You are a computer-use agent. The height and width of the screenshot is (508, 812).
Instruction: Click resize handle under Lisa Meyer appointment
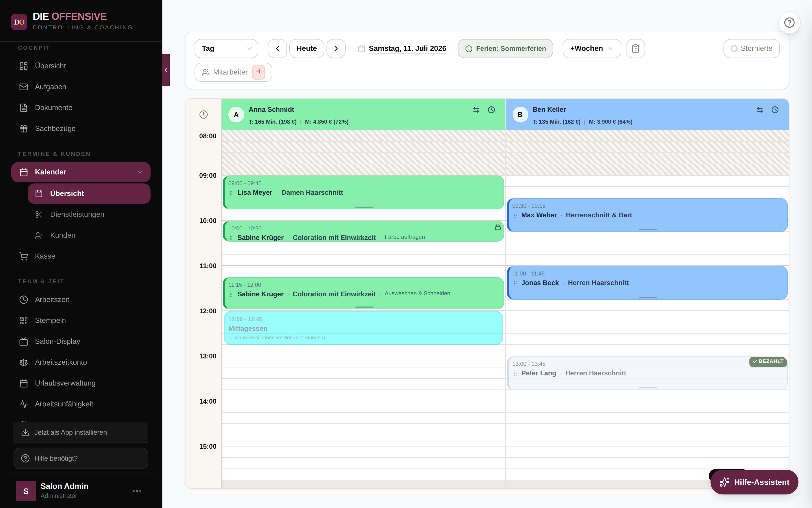click(364, 207)
